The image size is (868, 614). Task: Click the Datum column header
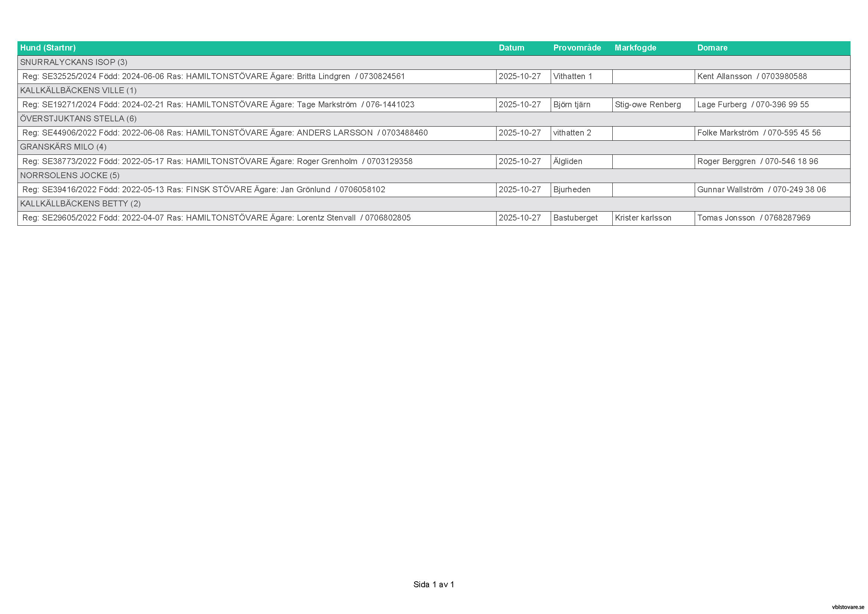[511, 48]
